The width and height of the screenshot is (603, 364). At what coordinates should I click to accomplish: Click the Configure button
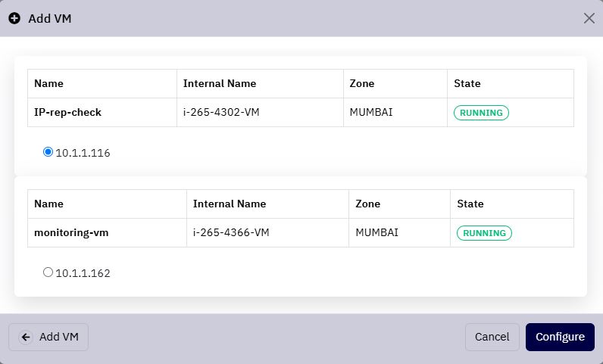click(x=560, y=337)
